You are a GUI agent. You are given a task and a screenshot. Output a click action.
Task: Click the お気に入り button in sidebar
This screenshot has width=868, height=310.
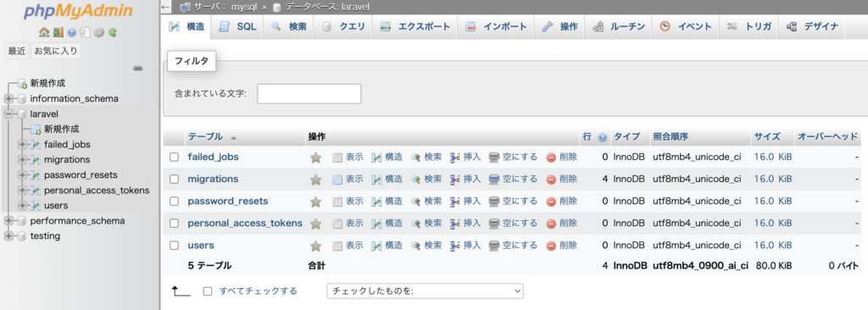click(x=56, y=51)
